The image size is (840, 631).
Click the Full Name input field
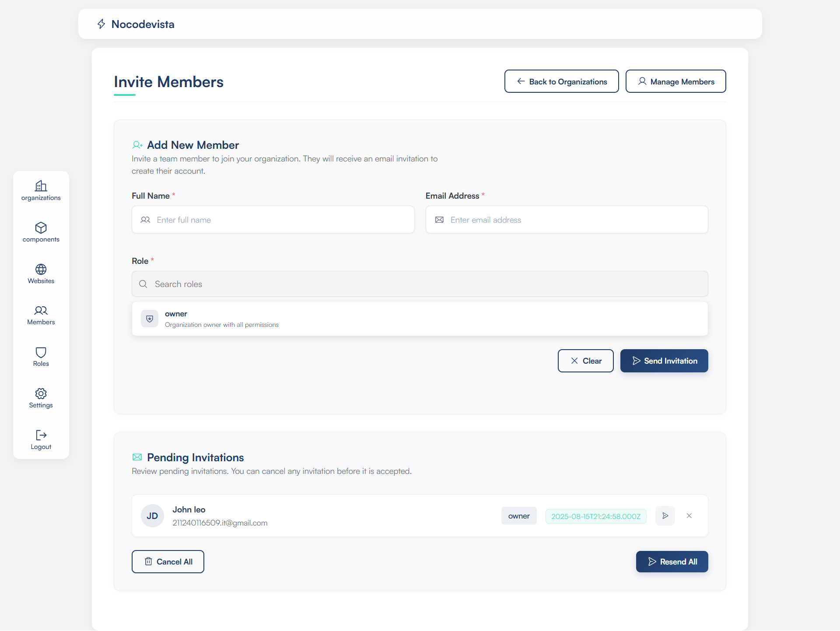[x=273, y=220]
